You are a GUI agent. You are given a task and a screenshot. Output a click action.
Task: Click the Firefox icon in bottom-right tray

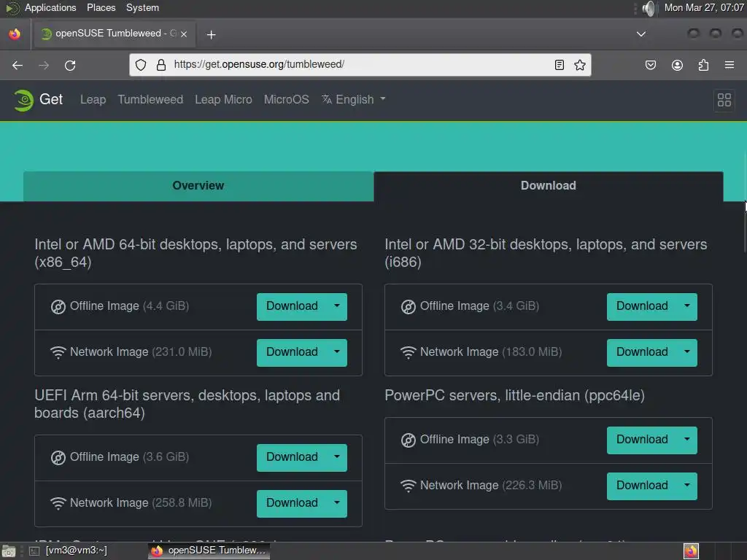click(691, 551)
